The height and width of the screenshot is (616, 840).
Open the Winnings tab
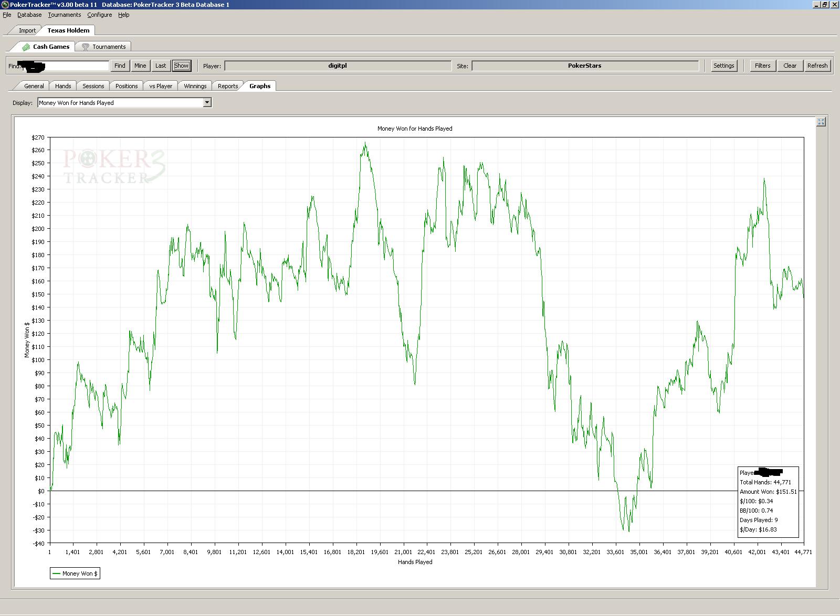coord(195,86)
